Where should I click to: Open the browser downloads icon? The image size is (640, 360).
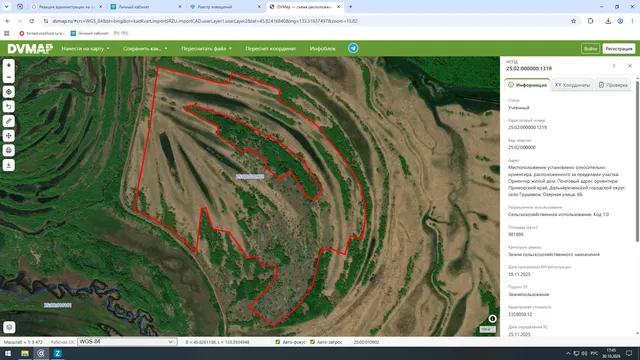point(608,21)
